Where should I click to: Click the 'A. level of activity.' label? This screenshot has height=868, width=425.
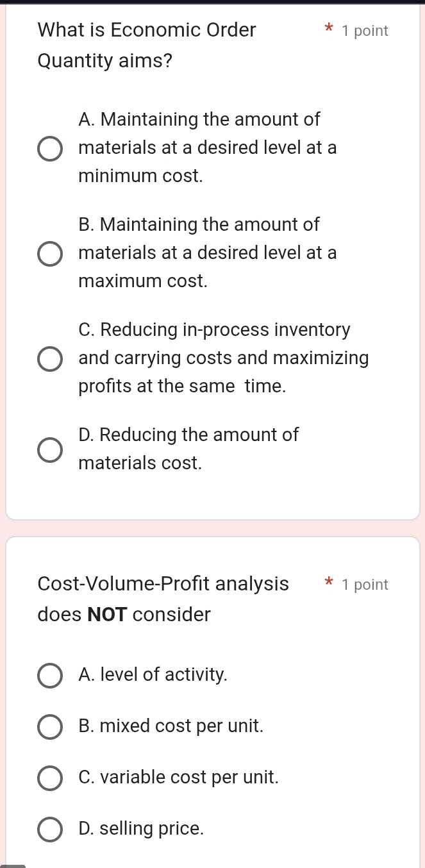point(153,675)
